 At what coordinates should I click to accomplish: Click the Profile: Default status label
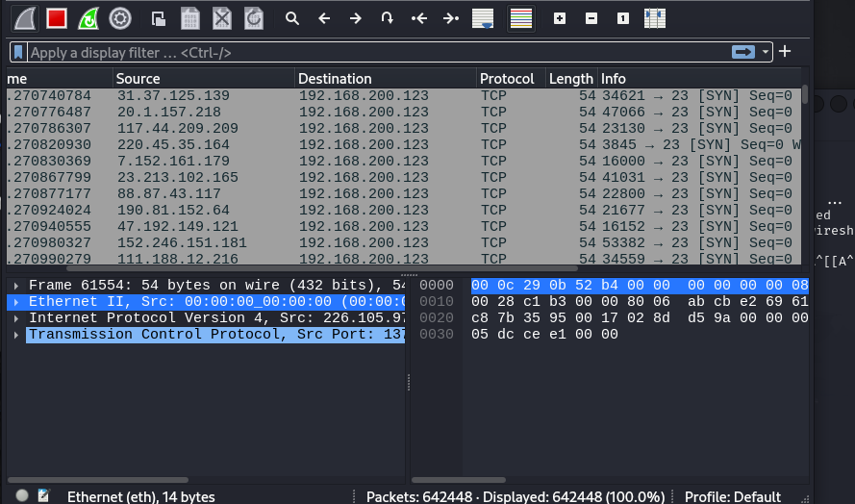point(733,496)
